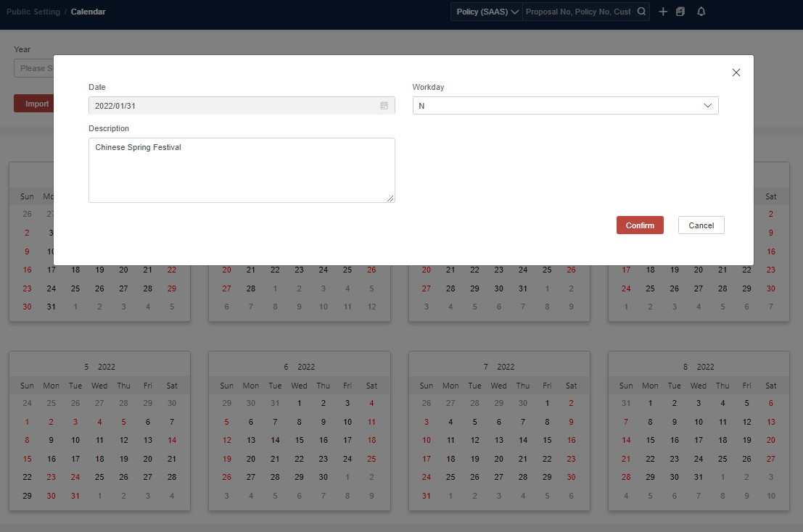Confirm the Chinese Spring Festival entry
The width and height of the screenshot is (803, 532).
point(639,225)
